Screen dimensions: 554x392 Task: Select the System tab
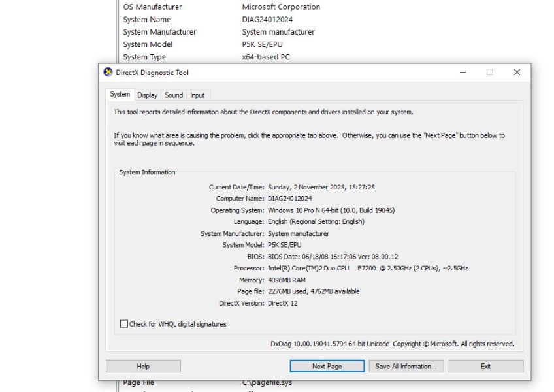click(120, 95)
